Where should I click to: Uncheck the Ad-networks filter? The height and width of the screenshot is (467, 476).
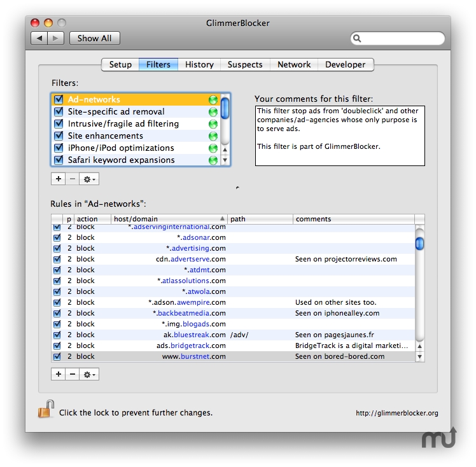coord(59,99)
